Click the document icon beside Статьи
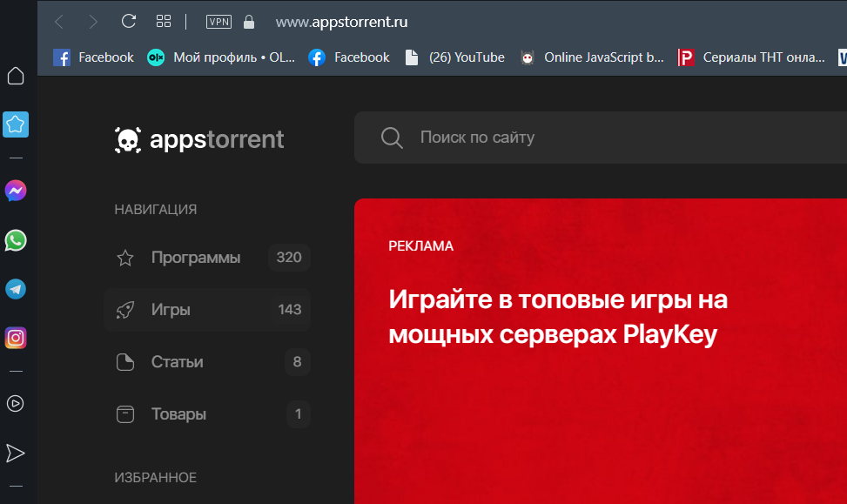Image resolution: width=847 pixels, height=504 pixels. (125, 362)
